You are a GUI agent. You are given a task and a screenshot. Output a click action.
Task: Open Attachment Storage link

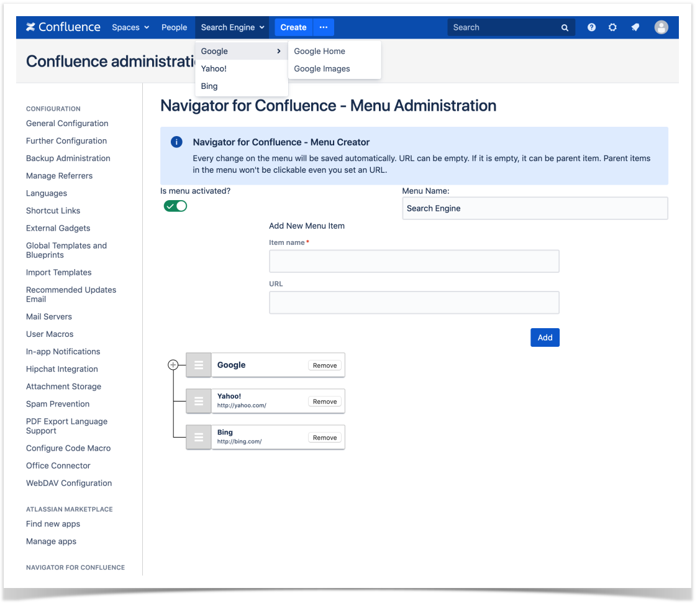63,386
